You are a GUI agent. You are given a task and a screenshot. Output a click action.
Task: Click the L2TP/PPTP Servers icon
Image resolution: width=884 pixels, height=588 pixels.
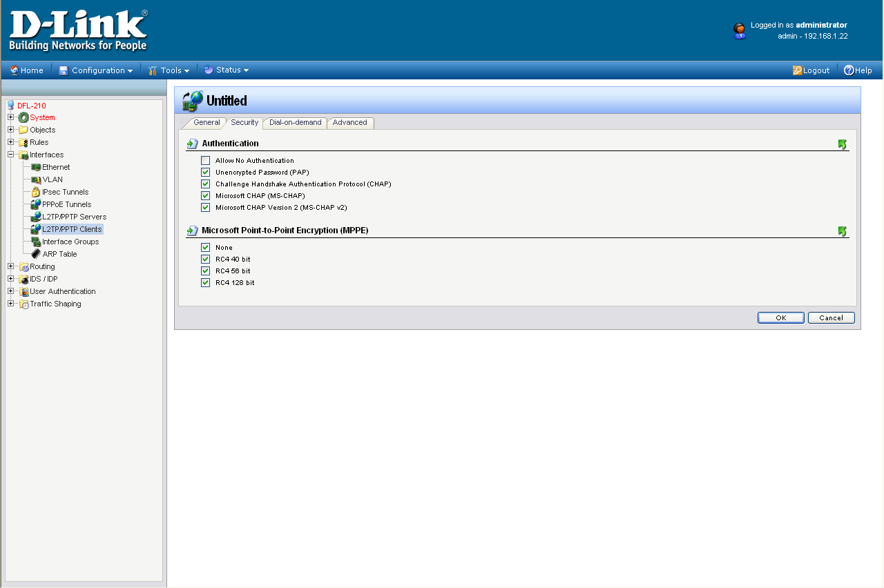(x=36, y=217)
